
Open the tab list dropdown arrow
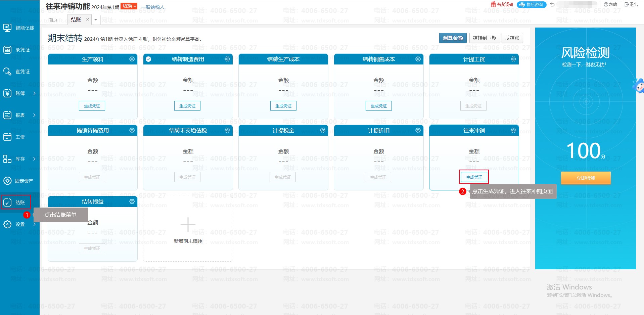(96, 20)
